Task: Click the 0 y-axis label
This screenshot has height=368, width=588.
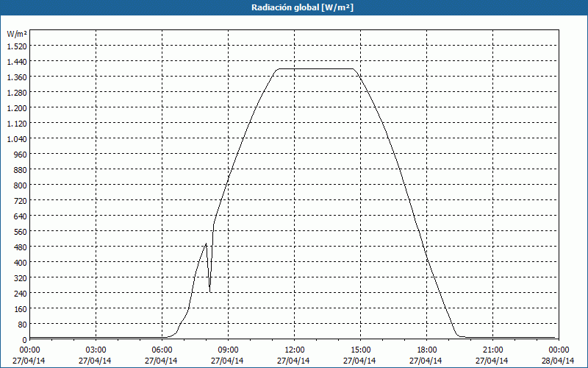Action: point(25,340)
